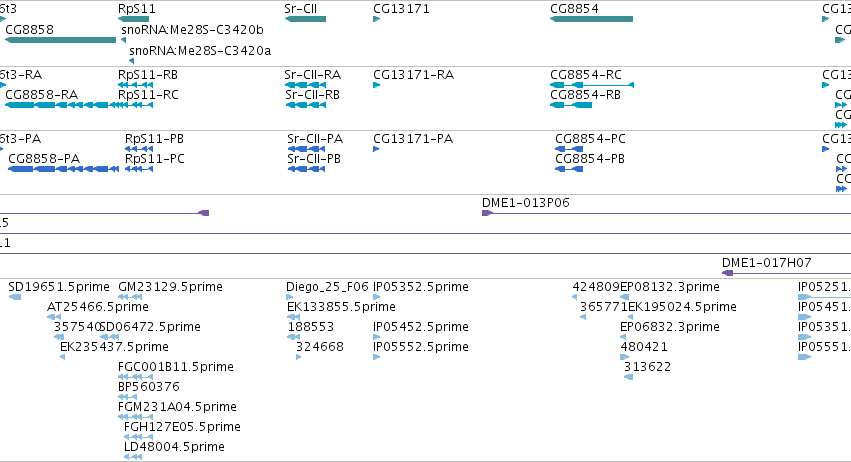
Task: Select the IP05352.5prime EST label
Action: 421,287
